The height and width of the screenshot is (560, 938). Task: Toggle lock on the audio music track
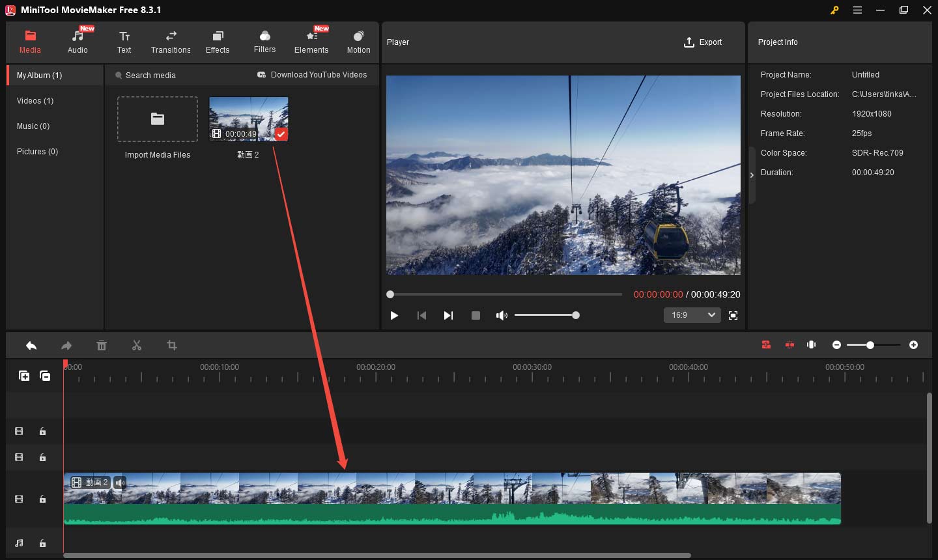(x=42, y=543)
